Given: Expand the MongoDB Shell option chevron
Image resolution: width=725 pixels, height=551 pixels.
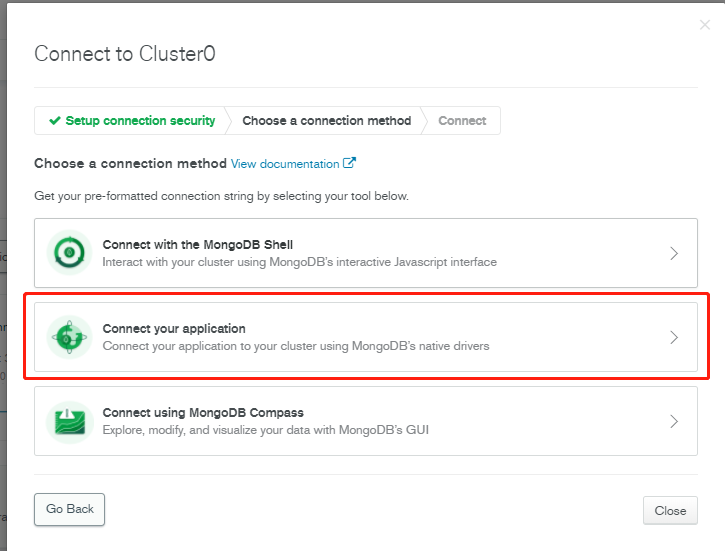Looking at the screenshot, I should coord(674,253).
